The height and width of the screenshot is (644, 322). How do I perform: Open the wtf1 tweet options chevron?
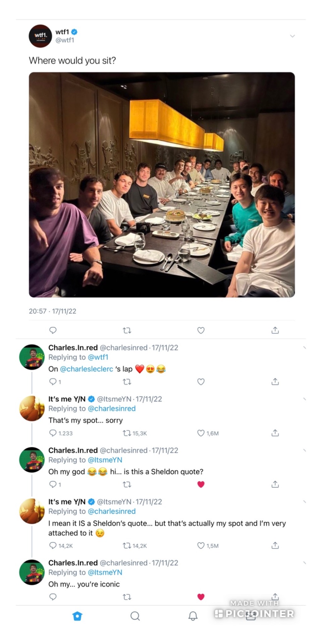292,36
